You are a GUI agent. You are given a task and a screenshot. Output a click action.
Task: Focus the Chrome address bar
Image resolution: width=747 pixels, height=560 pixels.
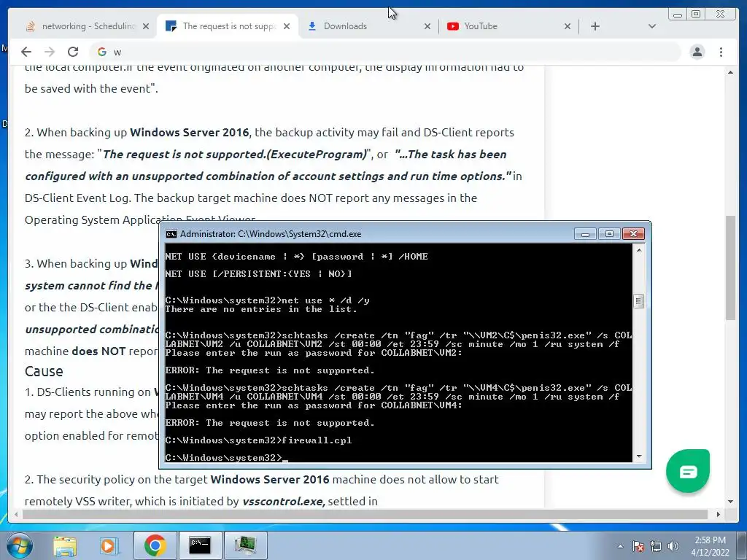click(386, 52)
